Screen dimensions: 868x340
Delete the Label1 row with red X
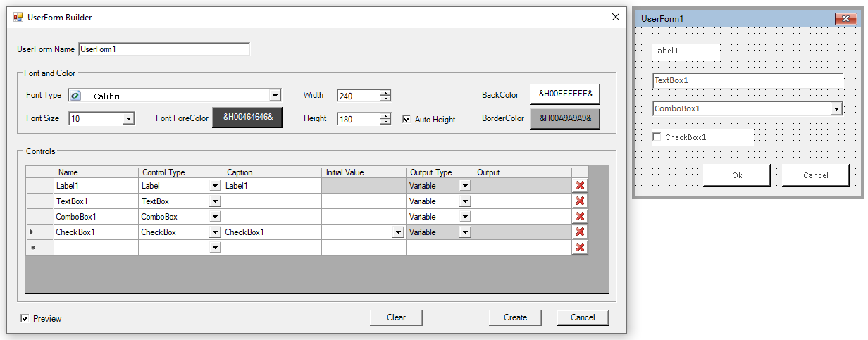580,186
